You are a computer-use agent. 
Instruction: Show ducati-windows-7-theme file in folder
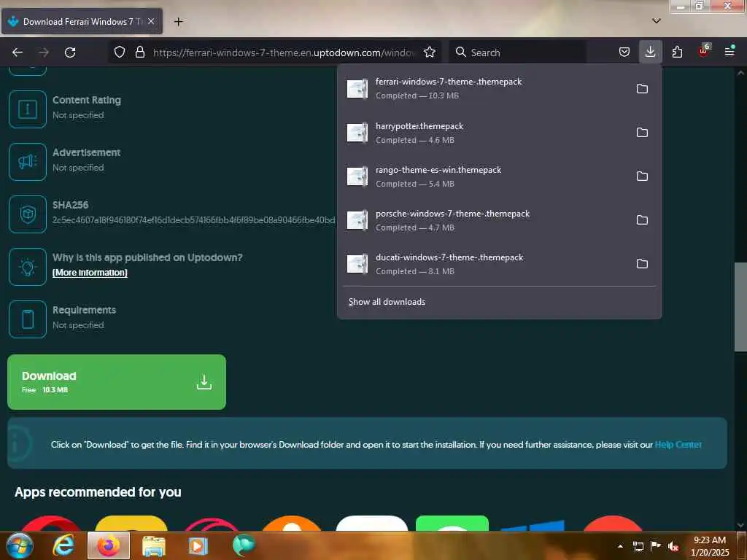coord(642,264)
